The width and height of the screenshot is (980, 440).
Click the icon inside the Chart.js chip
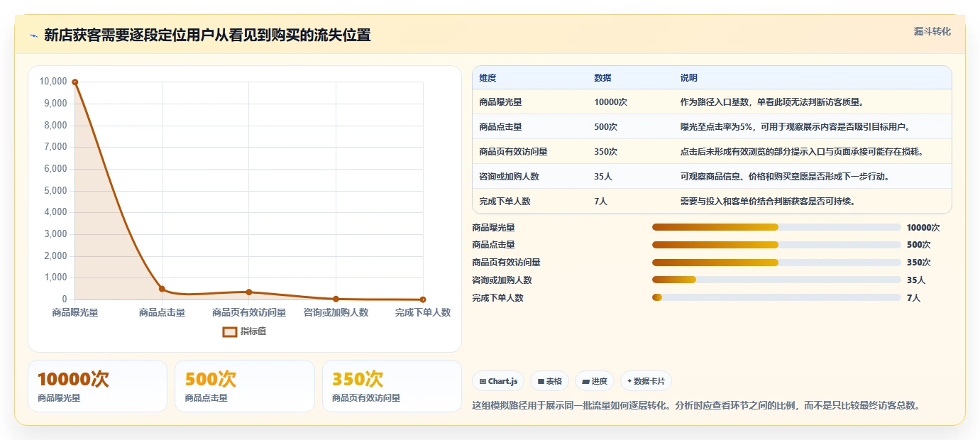(483, 381)
